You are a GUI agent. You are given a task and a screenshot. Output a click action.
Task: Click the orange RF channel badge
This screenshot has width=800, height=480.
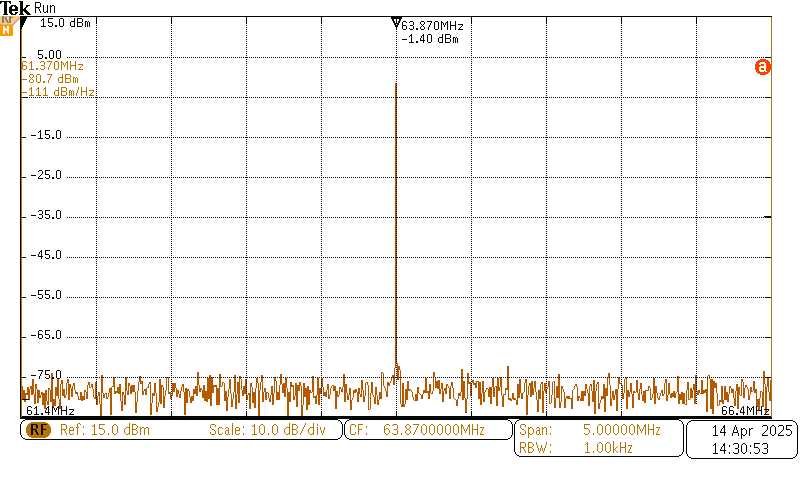pyautogui.click(x=39, y=430)
